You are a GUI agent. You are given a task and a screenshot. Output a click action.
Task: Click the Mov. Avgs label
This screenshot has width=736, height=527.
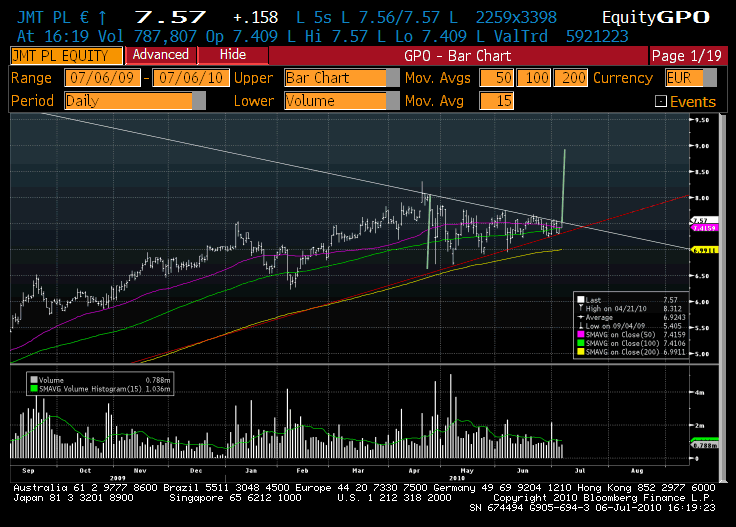coord(437,78)
